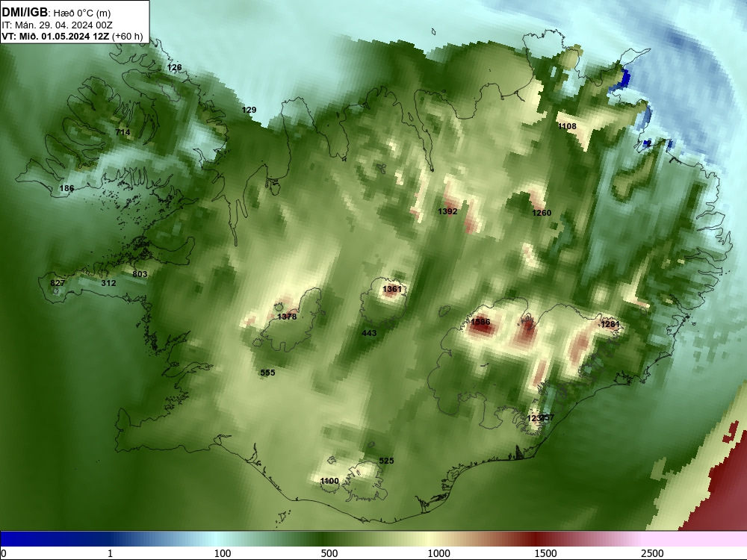Click the 1586 elevation label on the glacier

[x=480, y=322]
